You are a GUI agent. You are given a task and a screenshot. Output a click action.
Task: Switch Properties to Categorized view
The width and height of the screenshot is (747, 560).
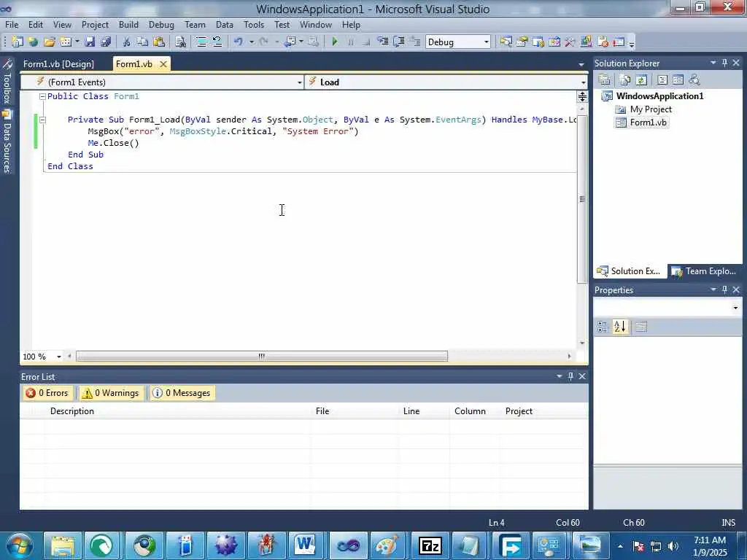(x=603, y=327)
